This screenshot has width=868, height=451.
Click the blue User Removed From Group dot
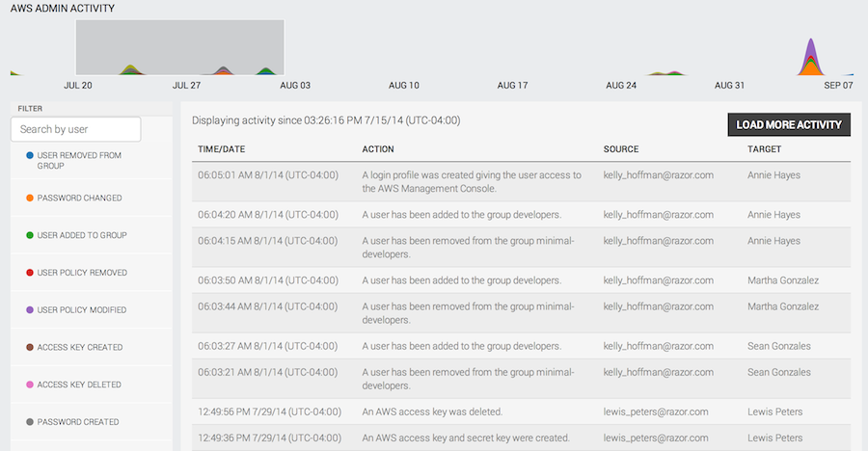tap(30, 154)
